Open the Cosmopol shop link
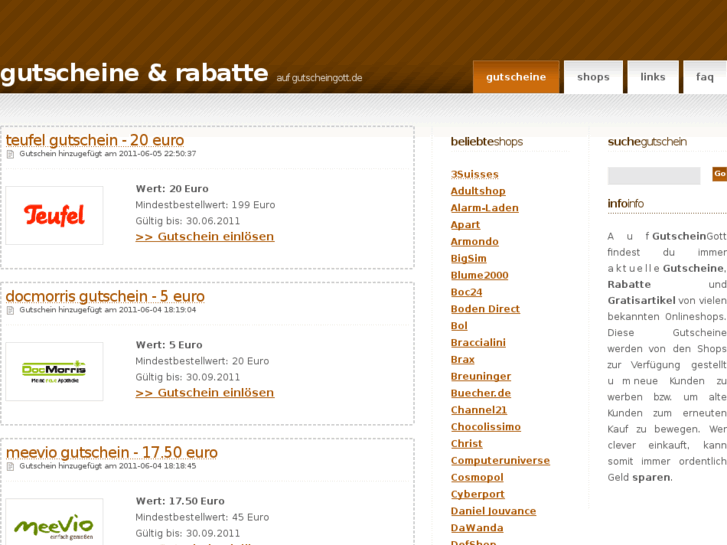Screen dimensions: 727x545 477,478
